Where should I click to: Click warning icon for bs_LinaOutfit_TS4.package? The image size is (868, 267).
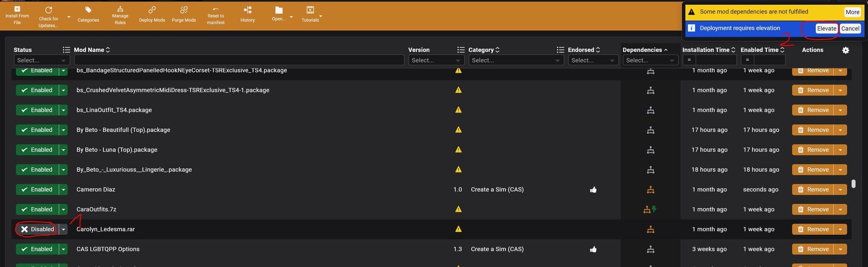tap(458, 110)
